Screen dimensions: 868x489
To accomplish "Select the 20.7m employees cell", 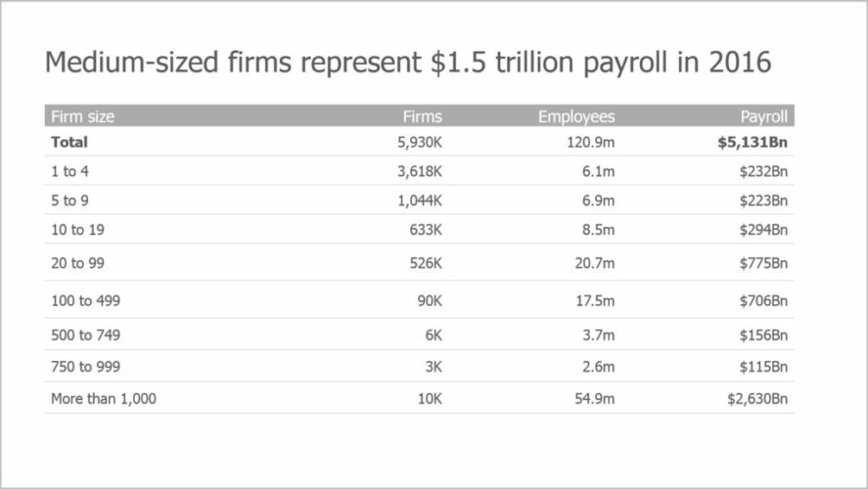I will click(593, 262).
